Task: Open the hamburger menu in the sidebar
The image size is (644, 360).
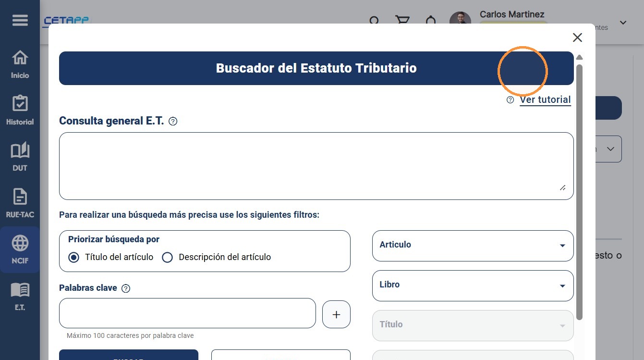Action: 20,21
